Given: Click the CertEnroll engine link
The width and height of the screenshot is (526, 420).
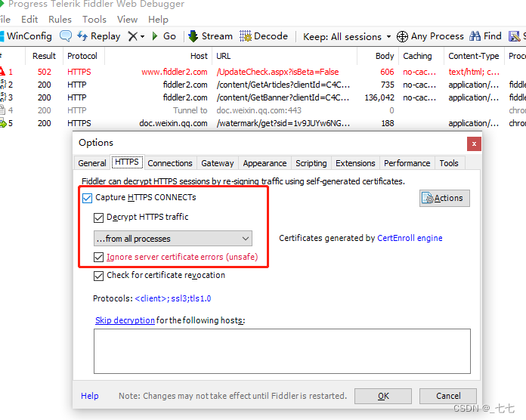Looking at the screenshot, I should [x=410, y=238].
